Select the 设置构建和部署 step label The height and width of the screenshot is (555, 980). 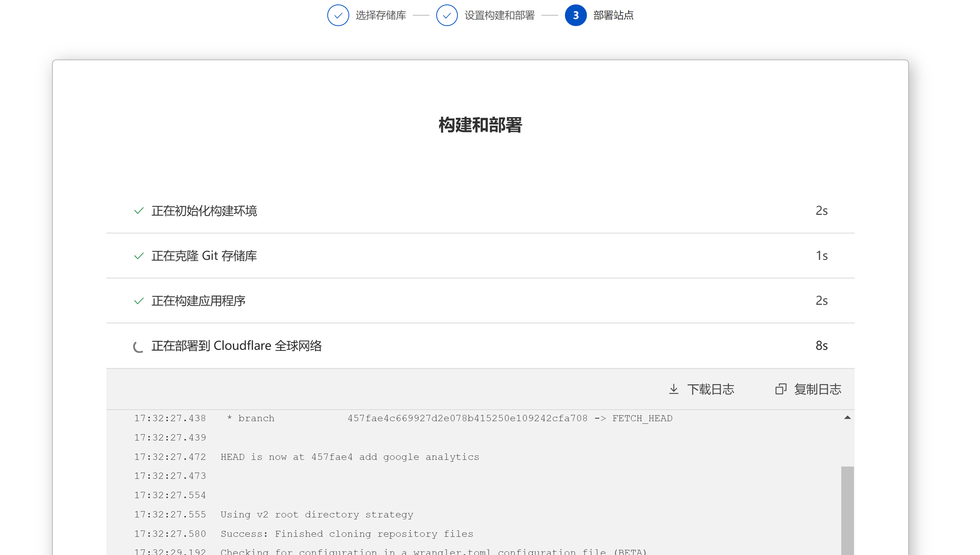coord(499,15)
